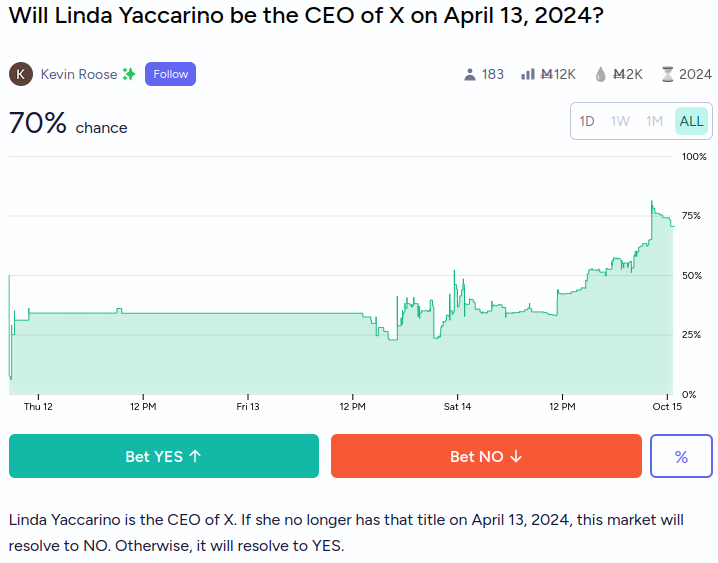718x563 pixels.
Task: Click the liquidity droplet icon
Action: [x=600, y=74]
